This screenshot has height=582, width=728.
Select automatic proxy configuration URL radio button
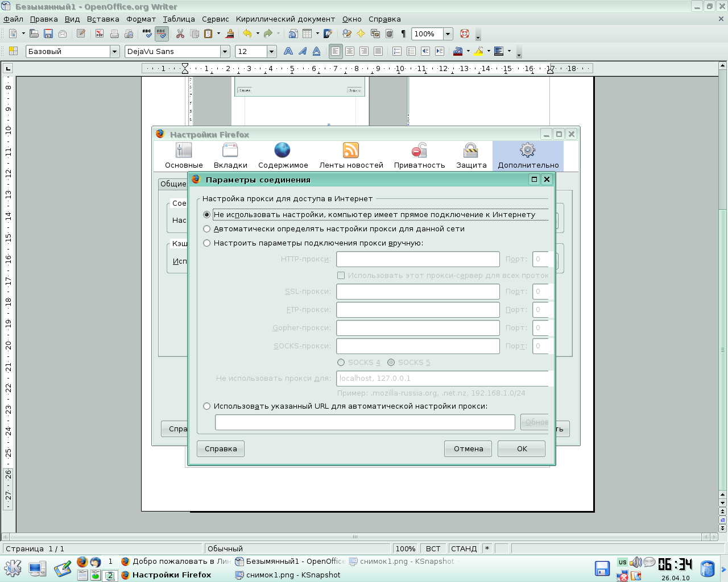pyautogui.click(x=207, y=406)
